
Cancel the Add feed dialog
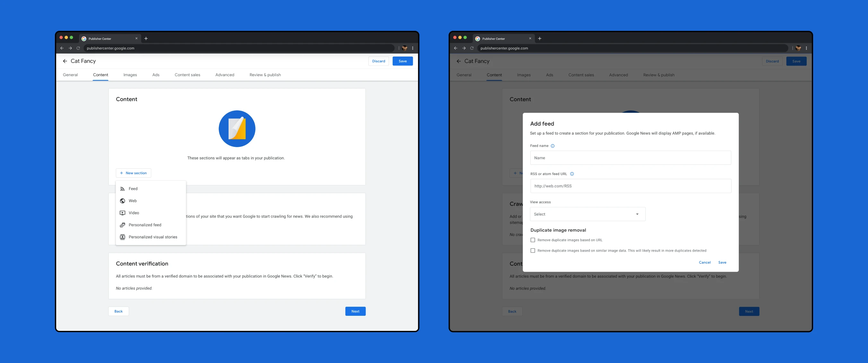[x=705, y=262]
